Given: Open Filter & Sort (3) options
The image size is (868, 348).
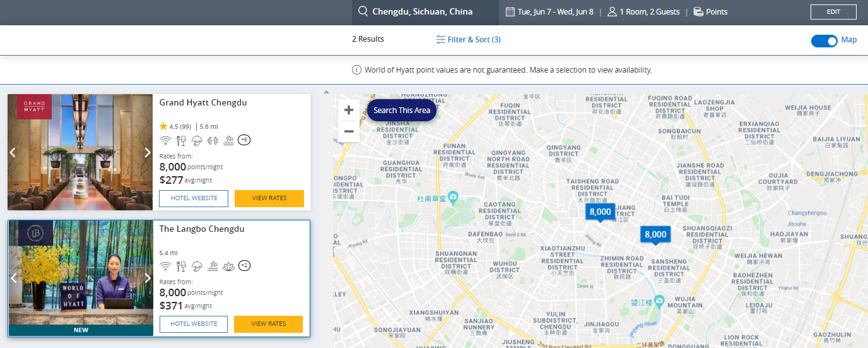Looking at the screenshot, I should (x=468, y=39).
